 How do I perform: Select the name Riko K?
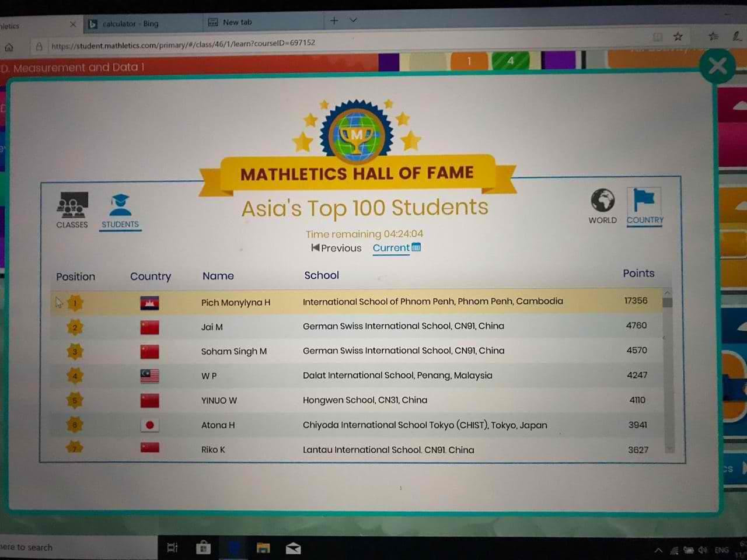pyautogui.click(x=213, y=450)
